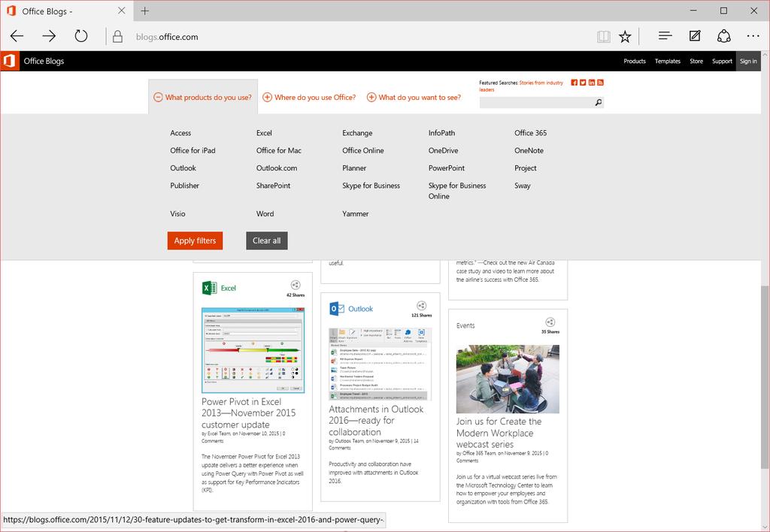Click Sign in in the header

[x=748, y=62]
